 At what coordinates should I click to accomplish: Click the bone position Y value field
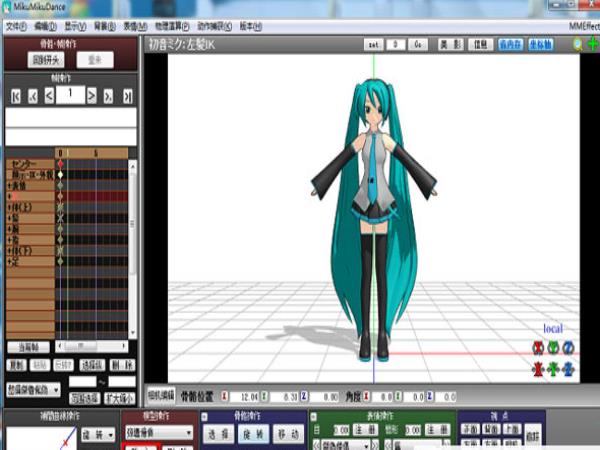284,397
